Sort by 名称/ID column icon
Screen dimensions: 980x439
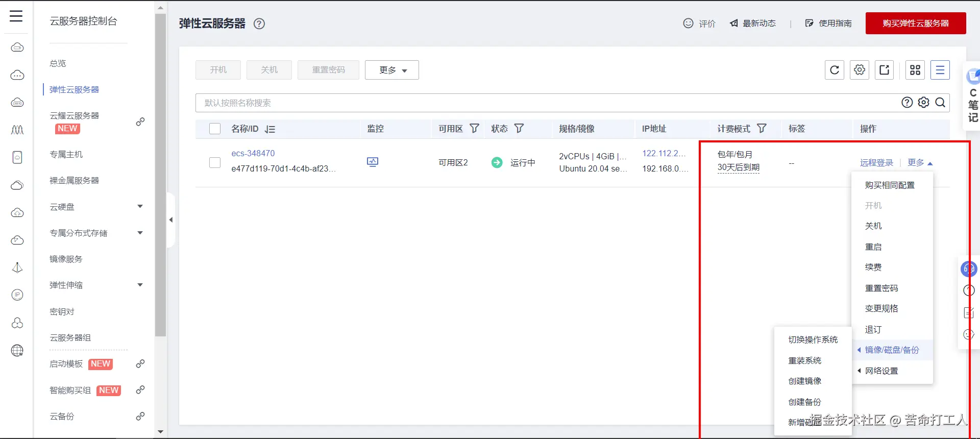270,129
